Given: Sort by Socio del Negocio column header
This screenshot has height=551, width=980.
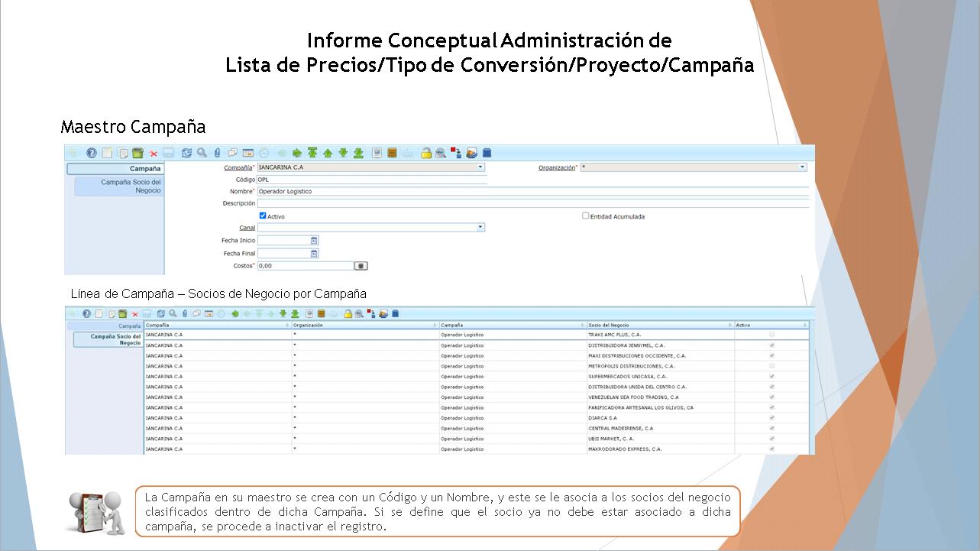Looking at the screenshot, I should [x=660, y=326].
